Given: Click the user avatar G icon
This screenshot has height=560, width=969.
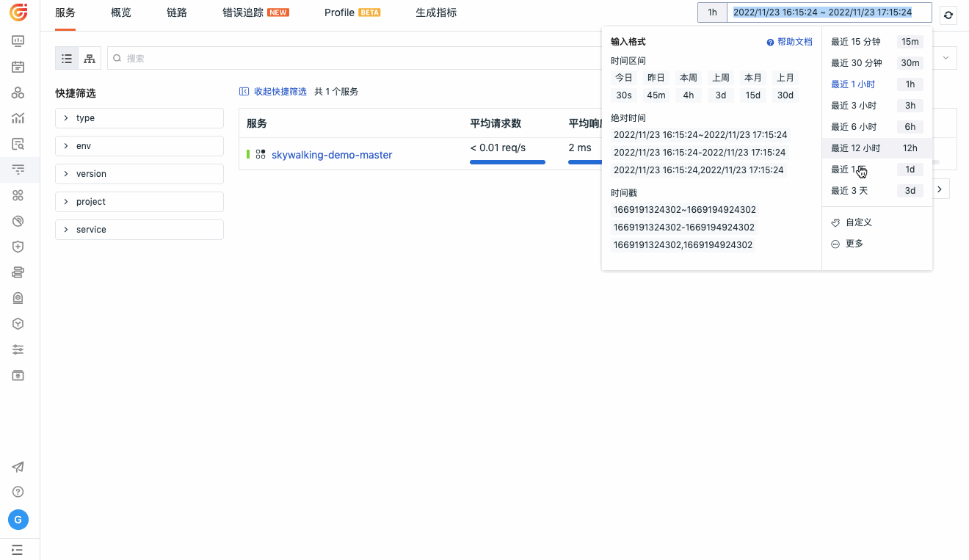Looking at the screenshot, I should tap(18, 520).
